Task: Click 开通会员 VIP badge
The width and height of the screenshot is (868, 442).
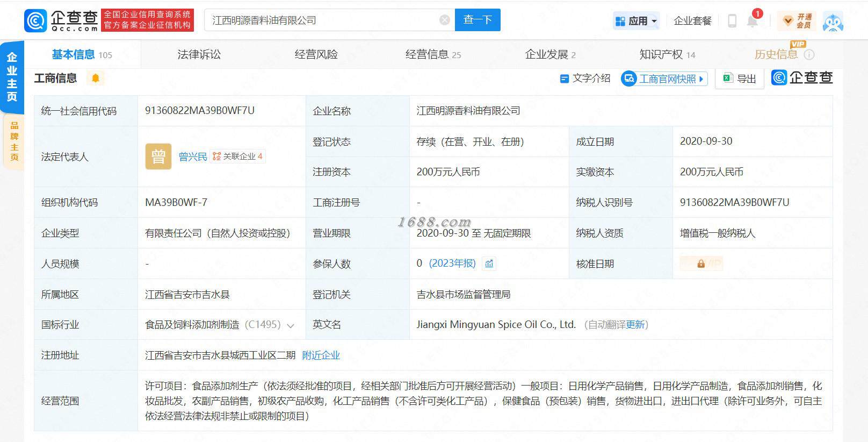Action: (797, 21)
